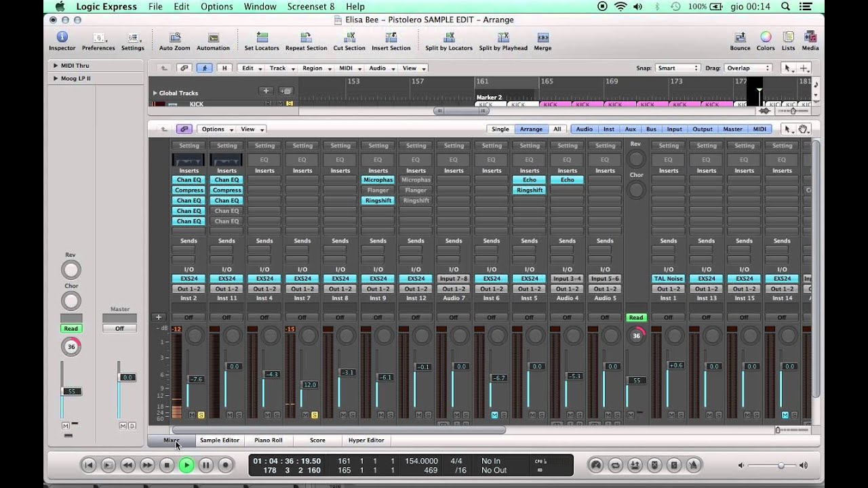Toggle the Audio channel-type filter in mixer

point(584,129)
